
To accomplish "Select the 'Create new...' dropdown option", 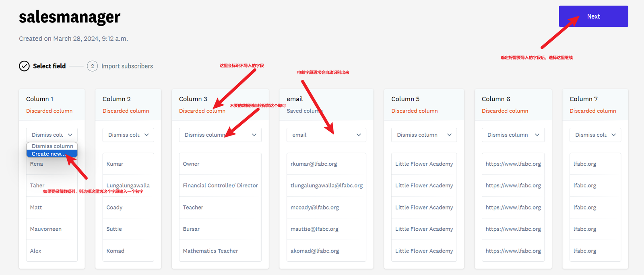I will (52, 154).
